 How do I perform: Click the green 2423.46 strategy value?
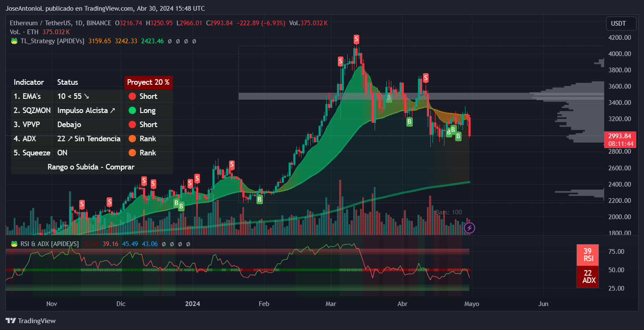tap(152, 41)
